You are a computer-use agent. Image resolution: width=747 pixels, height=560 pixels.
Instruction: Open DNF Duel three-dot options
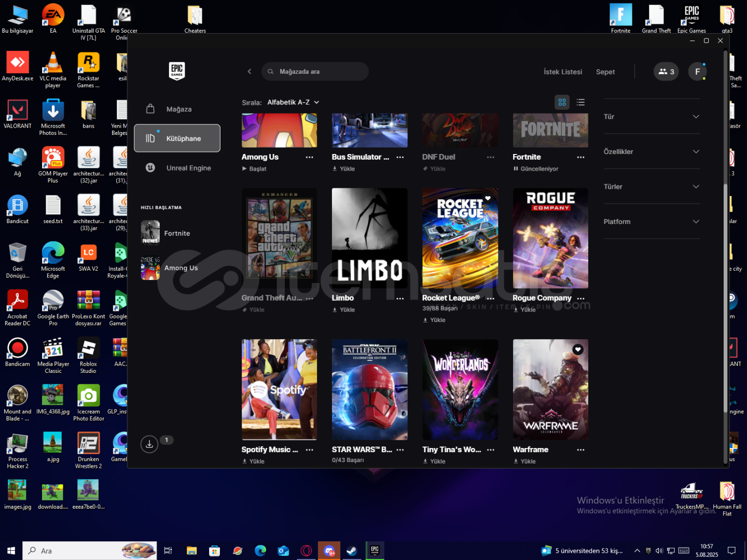tap(491, 157)
